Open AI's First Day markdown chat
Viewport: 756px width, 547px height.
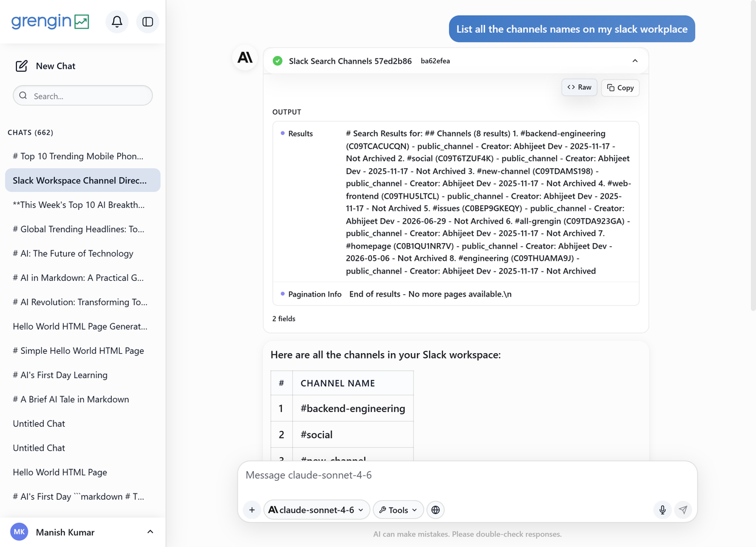coord(83,497)
